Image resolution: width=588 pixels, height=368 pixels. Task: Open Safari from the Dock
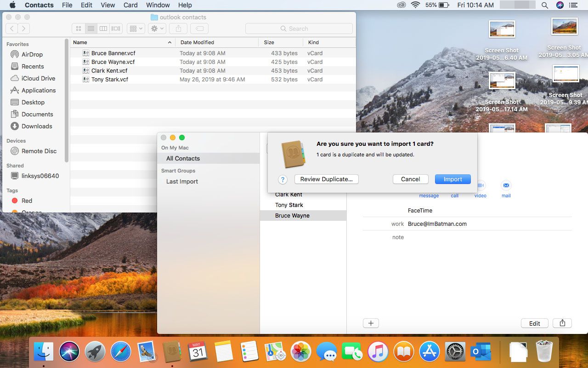[121, 352]
